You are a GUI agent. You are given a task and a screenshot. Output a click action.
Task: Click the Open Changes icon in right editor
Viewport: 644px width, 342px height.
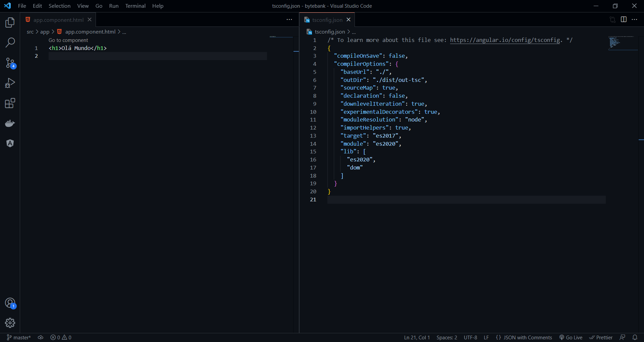click(612, 20)
